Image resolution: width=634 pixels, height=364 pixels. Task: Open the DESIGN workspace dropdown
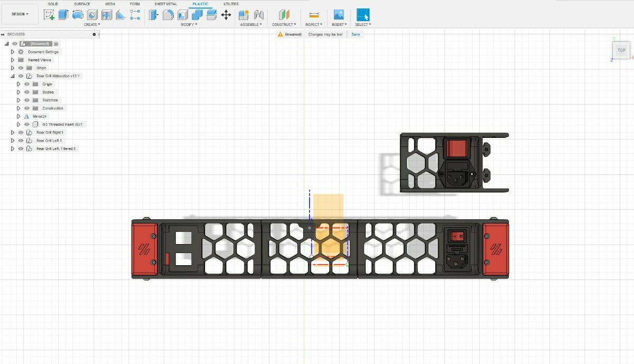20,14
